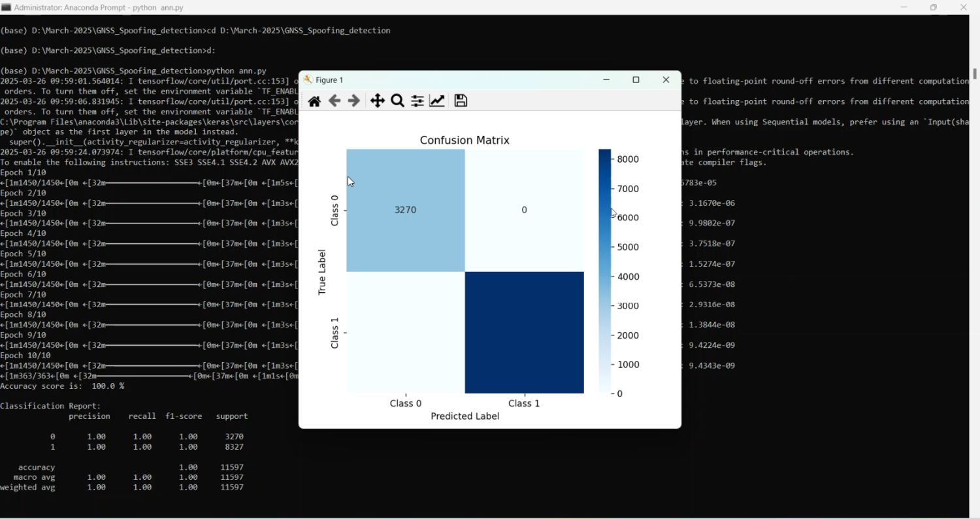The height and width of the screenshot is (519, 980).
Task: Click the dark blue Class 1 cell
Action: [523, 331]
